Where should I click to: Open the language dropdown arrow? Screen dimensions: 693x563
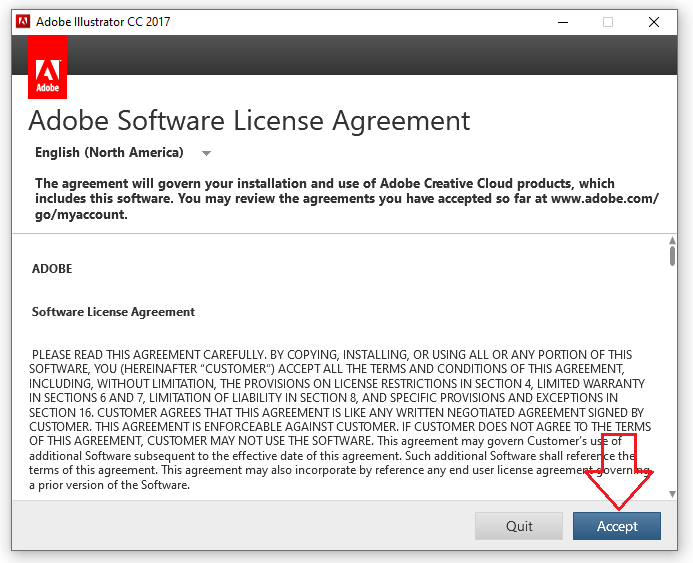coord(206,153)
